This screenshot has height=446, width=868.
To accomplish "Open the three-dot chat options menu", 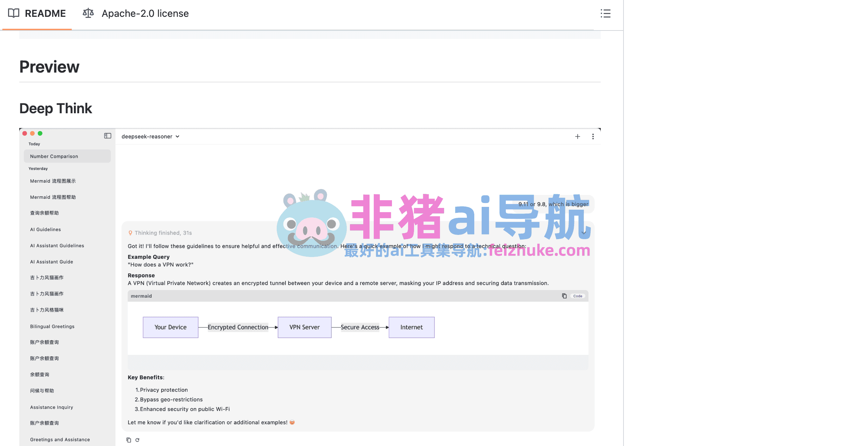I will click(593, 136).
